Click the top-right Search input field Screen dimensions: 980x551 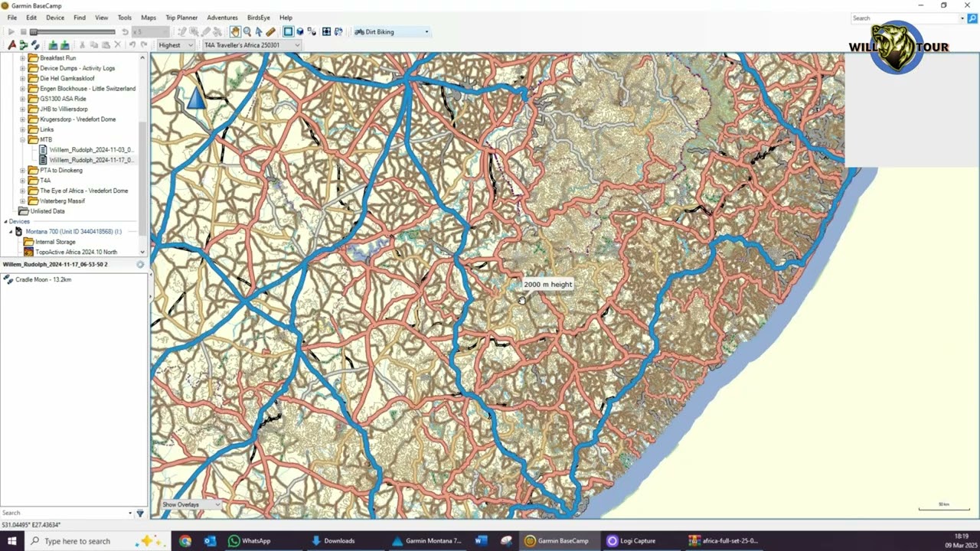pyautogui.click(x=907, y=18)
